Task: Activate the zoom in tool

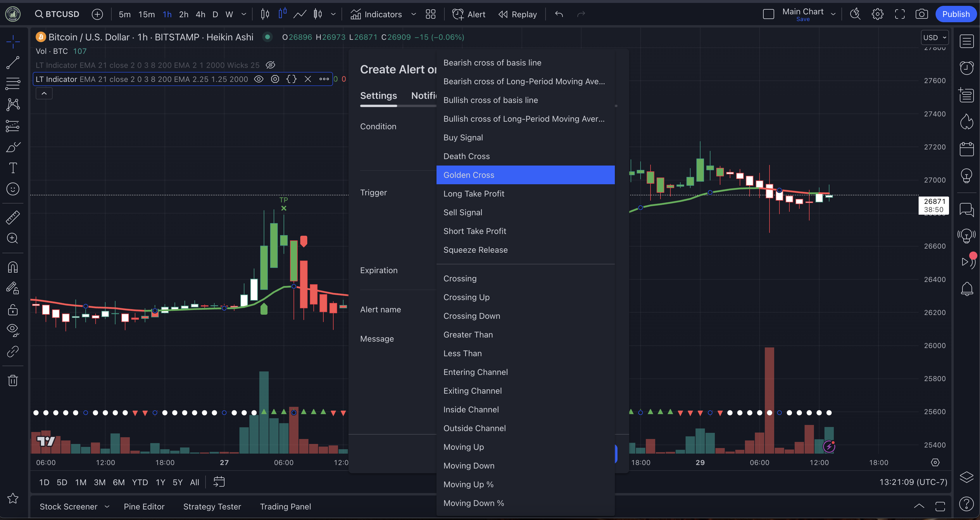Action: click(13, 238)
